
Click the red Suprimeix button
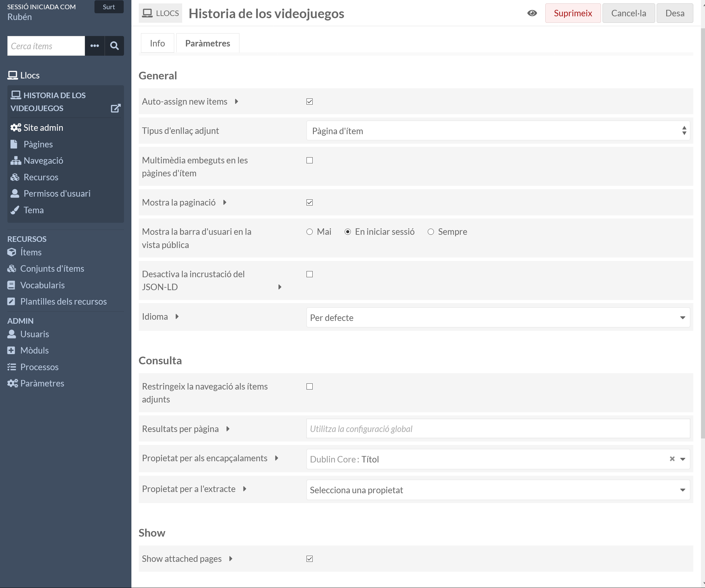pyautogui.click(x=573, y=13)
